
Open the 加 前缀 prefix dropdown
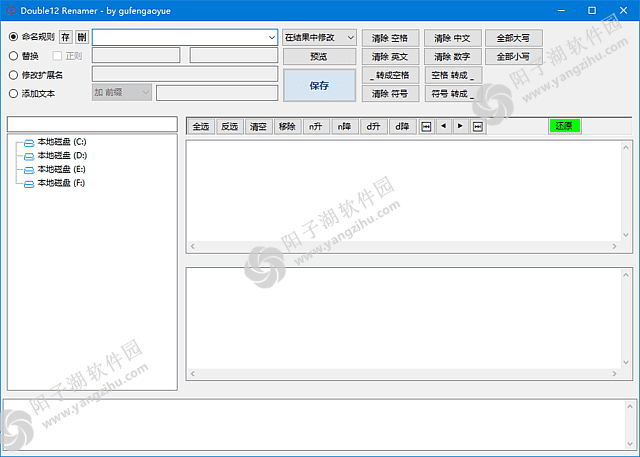coord(122,93)
